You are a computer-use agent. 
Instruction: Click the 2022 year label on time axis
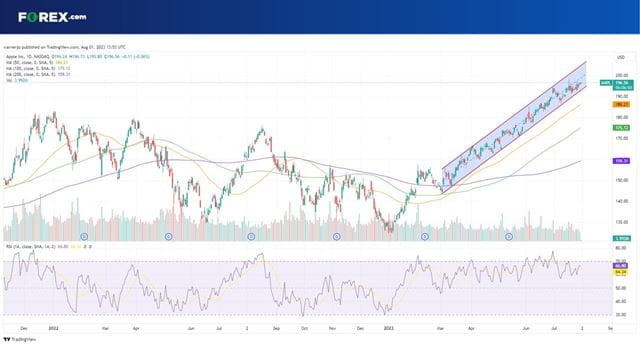point(53,328)
